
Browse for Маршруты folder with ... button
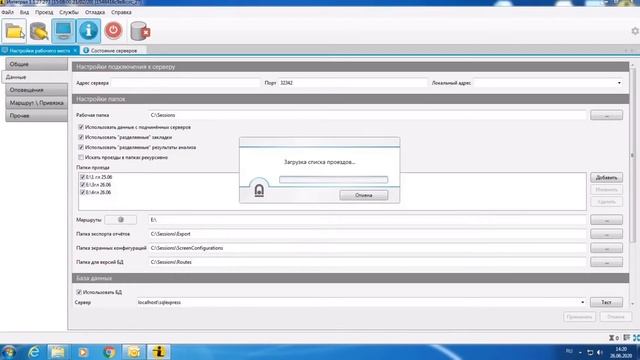(x=607, y=220)
